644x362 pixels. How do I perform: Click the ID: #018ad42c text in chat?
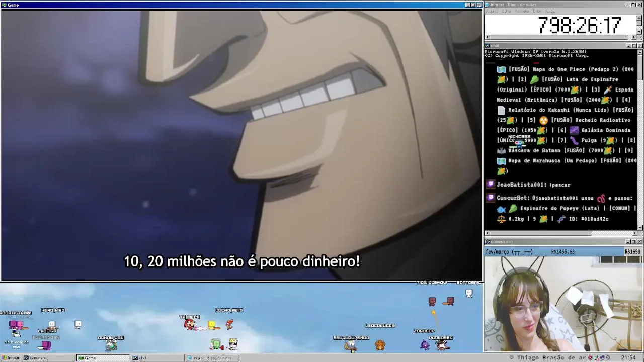coord(589,219)
